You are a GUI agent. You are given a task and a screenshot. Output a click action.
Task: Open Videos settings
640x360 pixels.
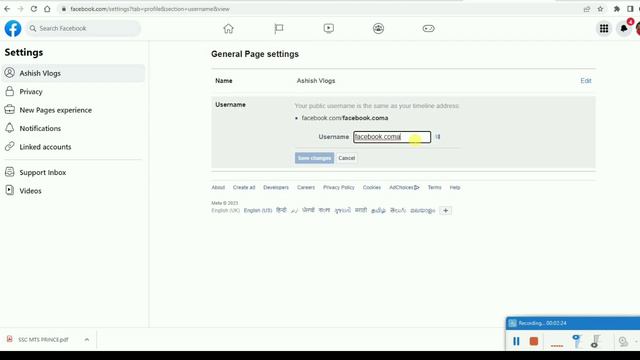point(73,191)
